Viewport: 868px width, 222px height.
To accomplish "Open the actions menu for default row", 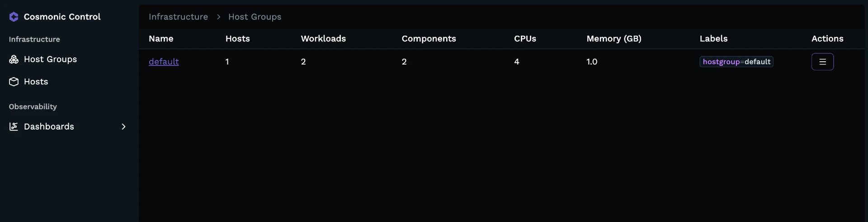I will tap(822, 62).
